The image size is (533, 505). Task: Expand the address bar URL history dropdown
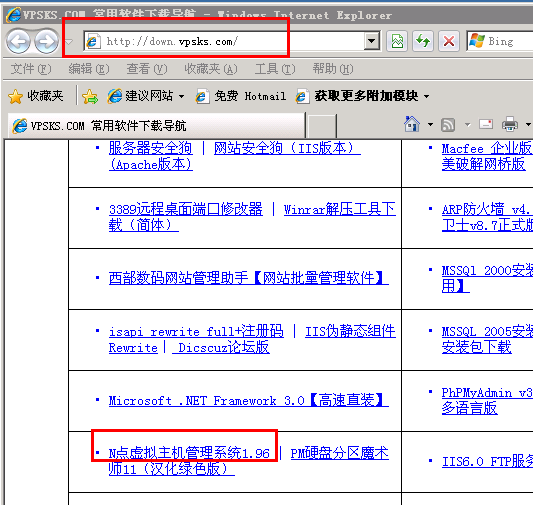point(372,41)
